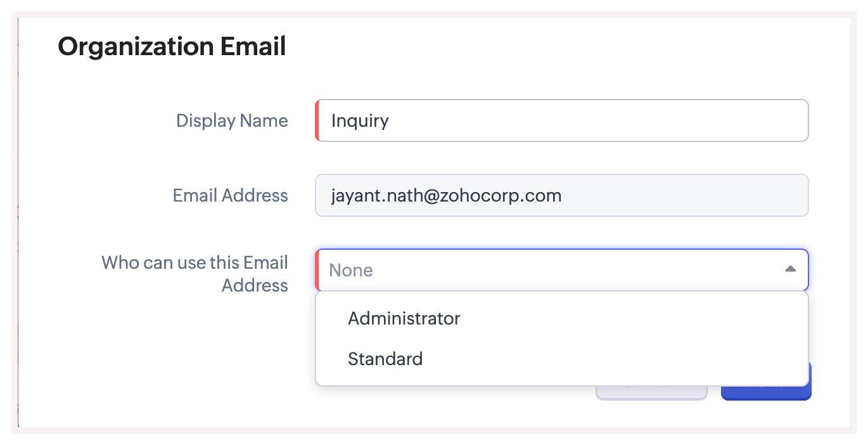Click the red required marker on Display Name
The width and height of the screenshot is (868, 445).
(317, 120)
